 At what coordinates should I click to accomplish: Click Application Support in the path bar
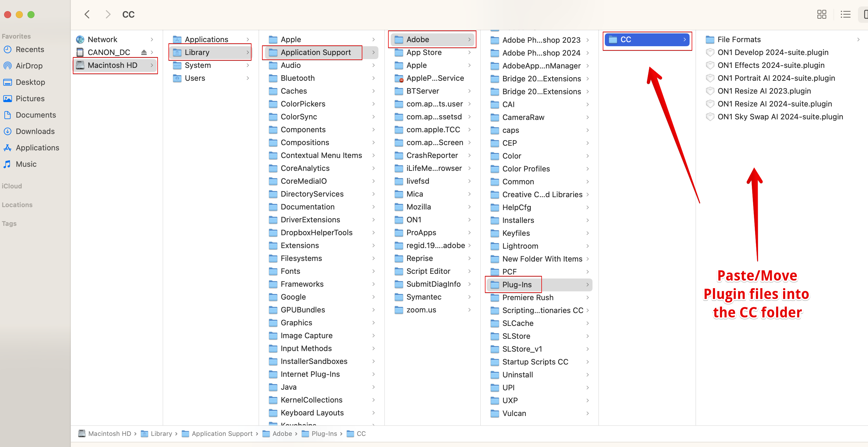(222, 434)
